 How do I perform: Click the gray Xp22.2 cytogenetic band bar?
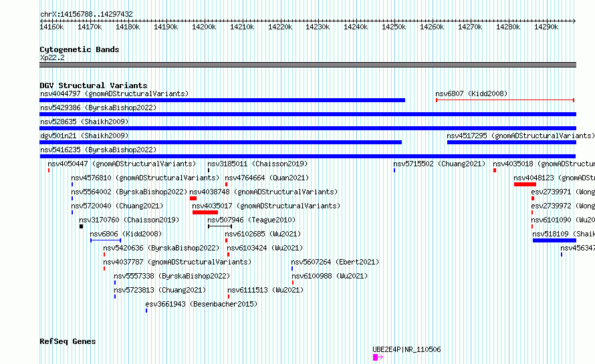[308, 65]
